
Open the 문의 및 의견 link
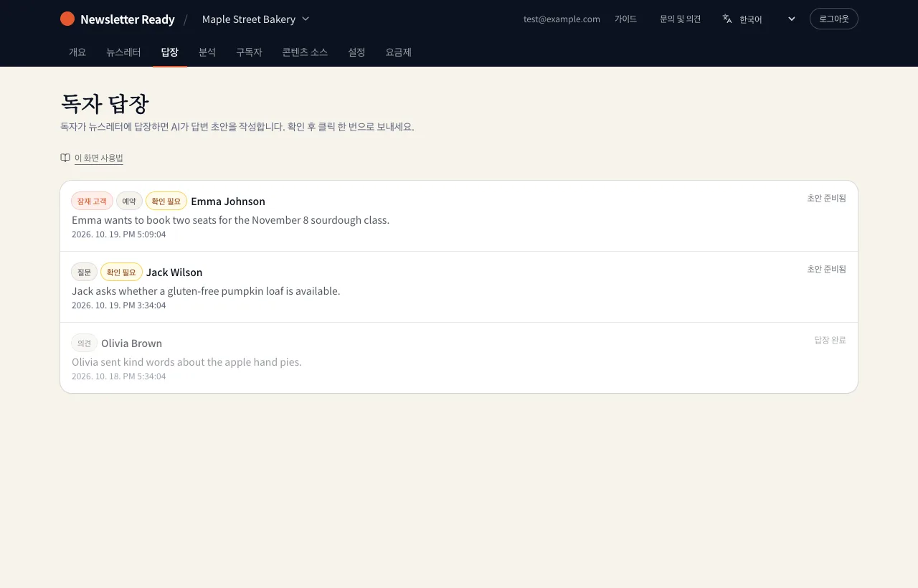click(x=681, y=19)
